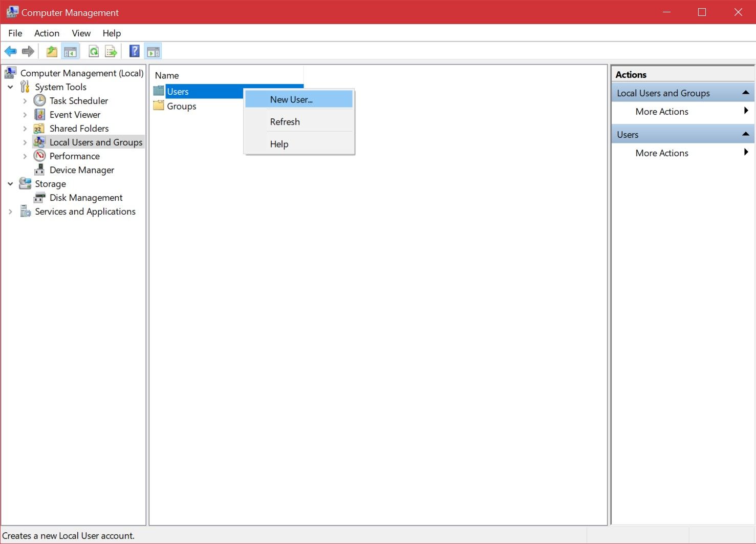Click the Up one level folder icon

click(x=52, y=51)
